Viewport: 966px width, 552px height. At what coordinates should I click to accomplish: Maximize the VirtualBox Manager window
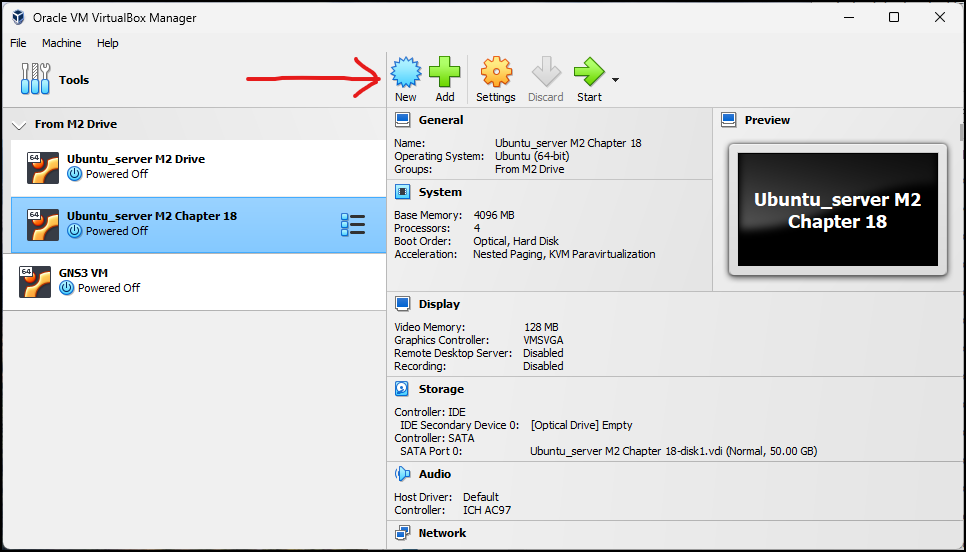coord(894,17)
